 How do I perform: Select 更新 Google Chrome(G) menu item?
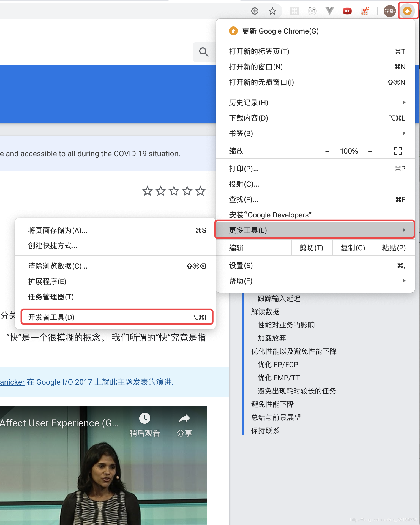[x=315, y=31]
